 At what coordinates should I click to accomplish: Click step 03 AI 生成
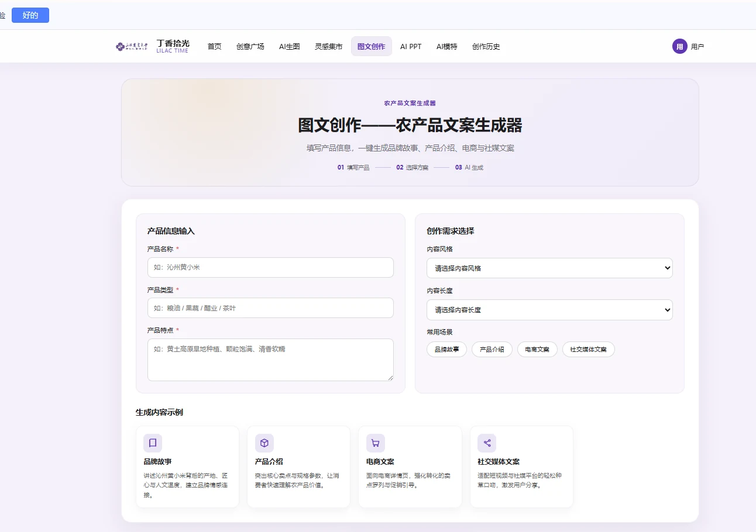[469, 167]
